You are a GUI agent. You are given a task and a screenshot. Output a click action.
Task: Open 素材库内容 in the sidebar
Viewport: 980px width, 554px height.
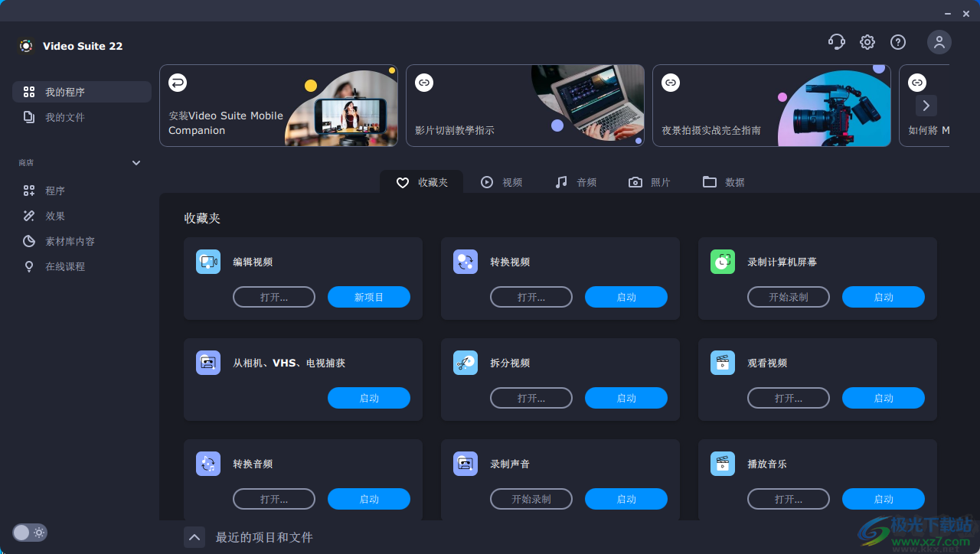point(82,241)
